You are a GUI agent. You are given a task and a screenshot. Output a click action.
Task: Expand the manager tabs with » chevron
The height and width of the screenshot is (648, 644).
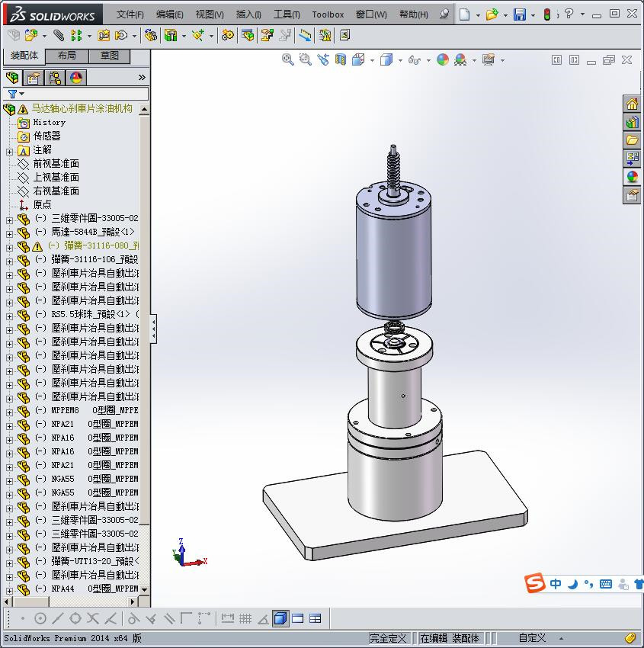tap(142, 77)
